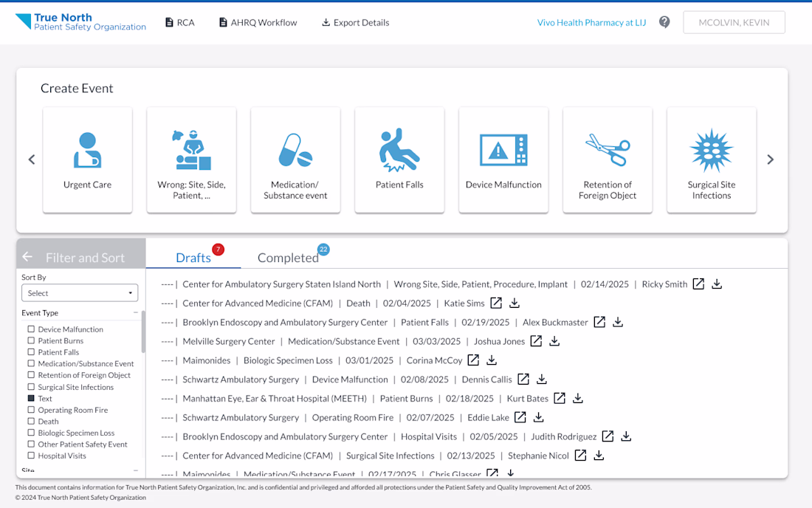Screen dimensions: 812x508
Task: Open the AHRQ Workflow item
Action: 258,22
